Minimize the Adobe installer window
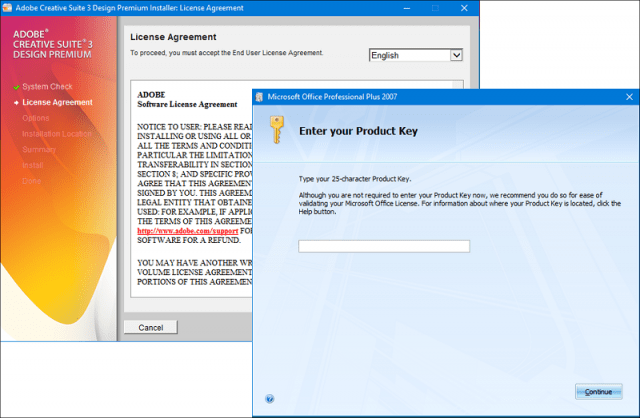The width and height of the screenshot is (640, 418). click(407, 8)
